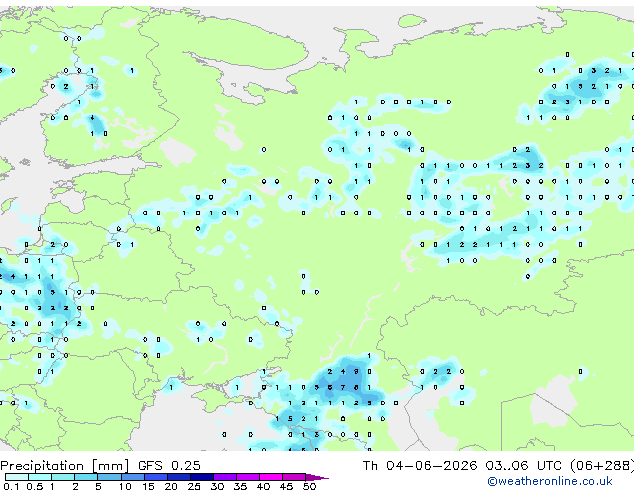
Task: Select the 2–5 mm legend color swatch
Action: click(x=86, y=477)
